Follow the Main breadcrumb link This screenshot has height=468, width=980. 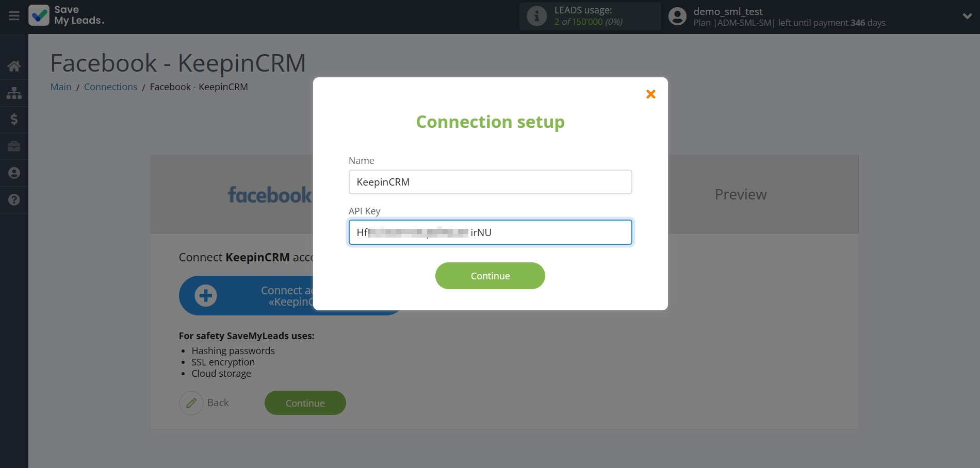[61, 87]
